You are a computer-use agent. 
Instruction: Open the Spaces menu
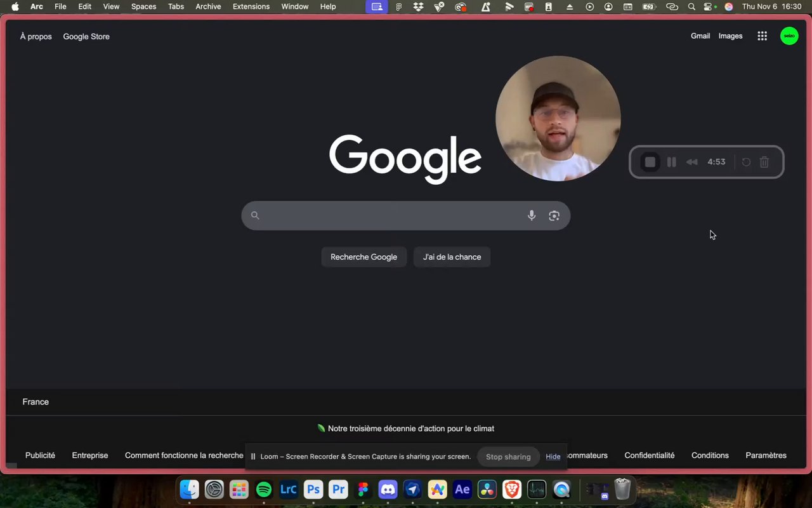[143, 6]
